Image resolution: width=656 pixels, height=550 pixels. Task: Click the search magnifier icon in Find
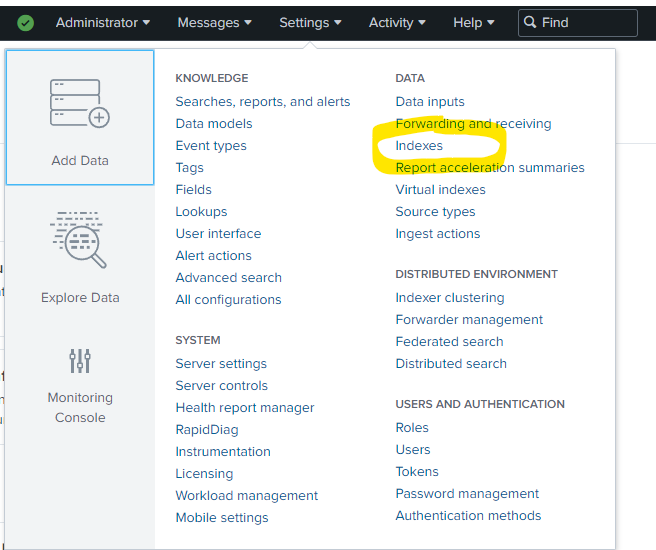coord(530,22)
